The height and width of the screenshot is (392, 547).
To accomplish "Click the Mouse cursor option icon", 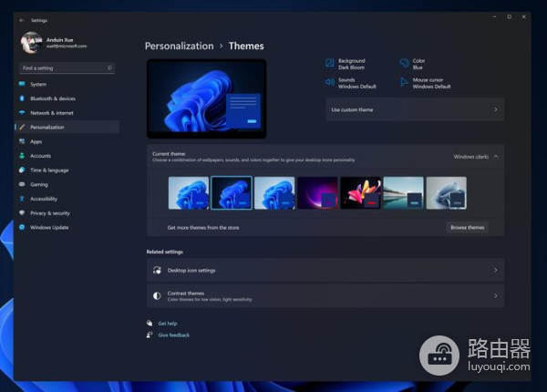I will [404, 83].
